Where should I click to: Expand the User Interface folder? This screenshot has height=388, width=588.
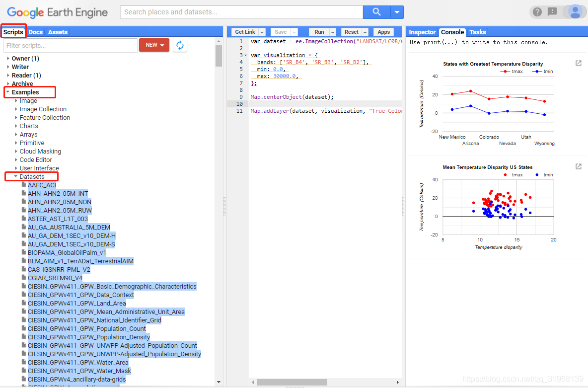pos(16,168)
